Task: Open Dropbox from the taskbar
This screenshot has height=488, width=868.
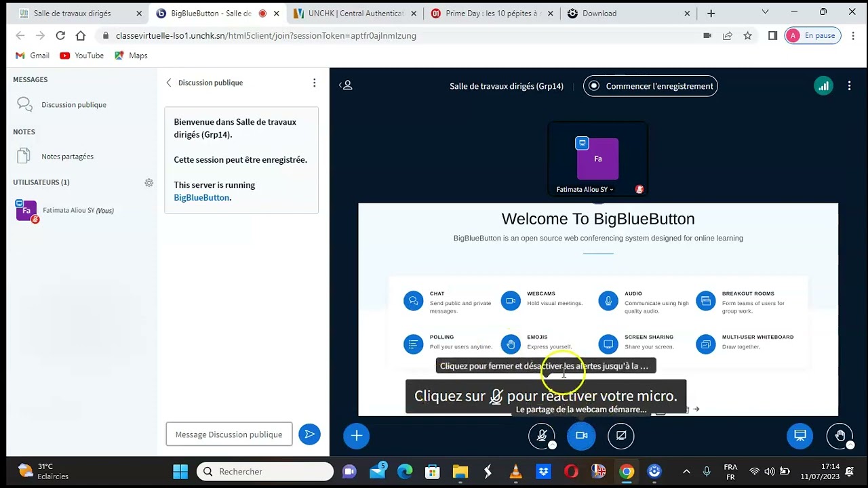Action: tap(543, 472)
